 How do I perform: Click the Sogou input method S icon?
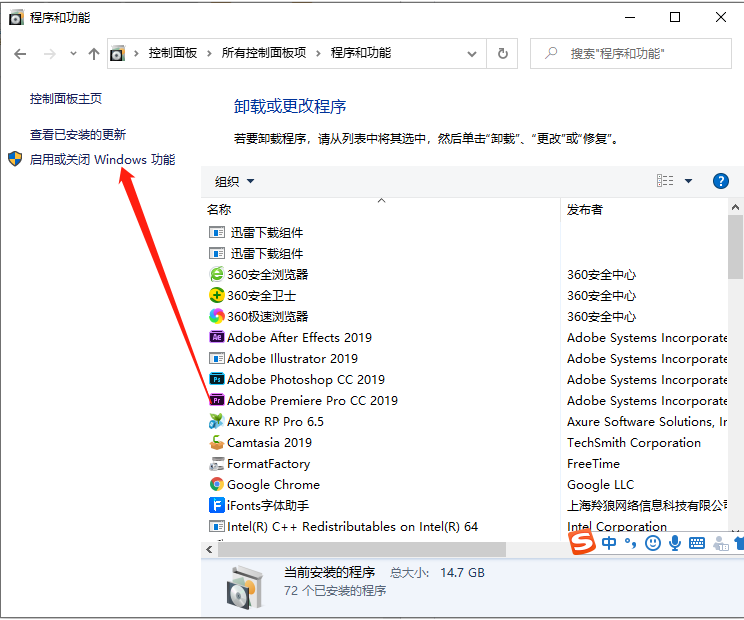[582, 543]
